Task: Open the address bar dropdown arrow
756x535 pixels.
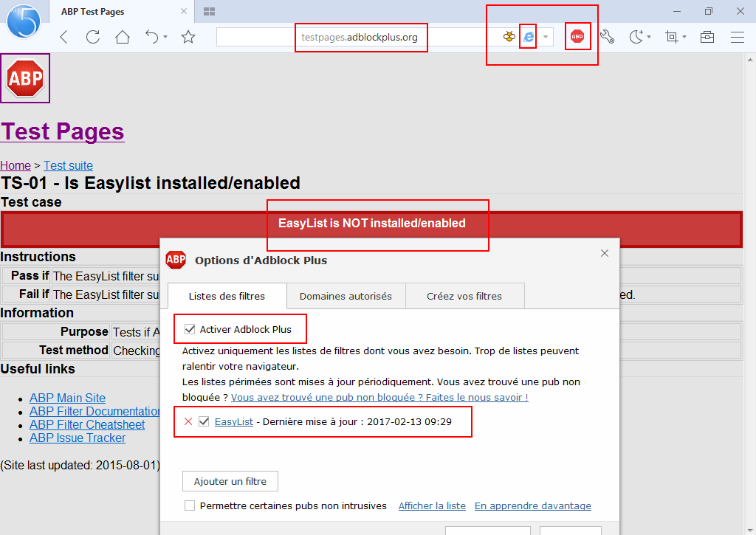Action: [546, 37]
